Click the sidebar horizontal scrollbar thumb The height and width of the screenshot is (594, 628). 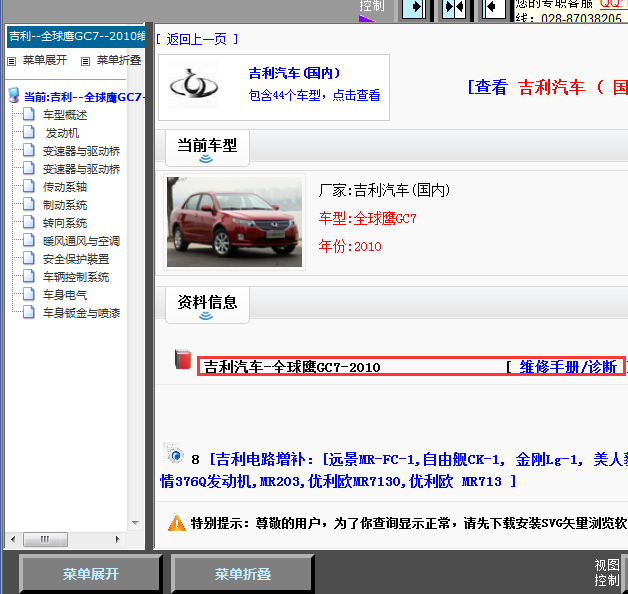click(x=45, y=539)
